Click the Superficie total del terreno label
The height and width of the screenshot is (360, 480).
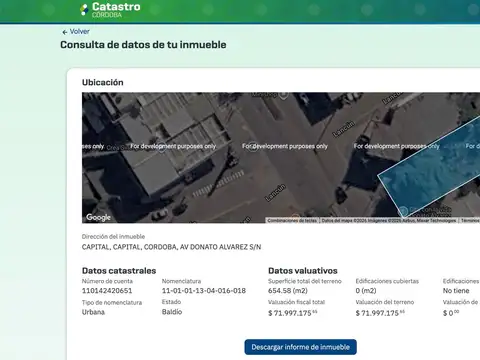[305, 281]
